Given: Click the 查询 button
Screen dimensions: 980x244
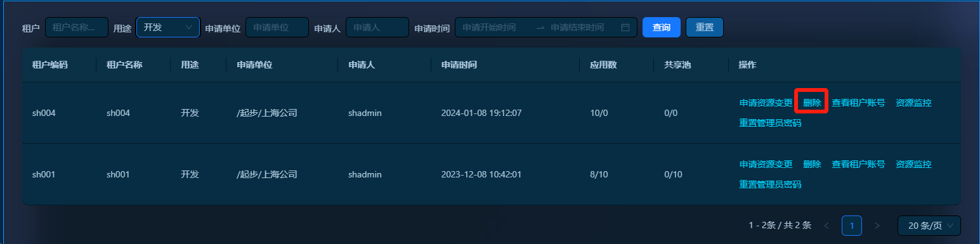Looking at the screenshot, I should click(x=662, y=27).
